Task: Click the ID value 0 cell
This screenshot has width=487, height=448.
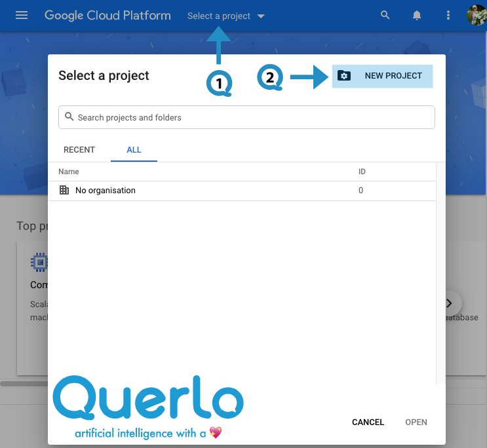Action: click(360, 191)
